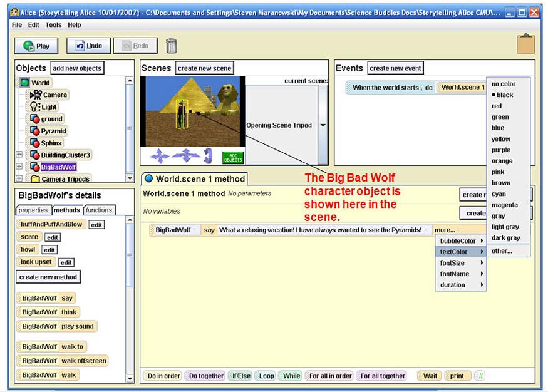This screenshot has width=548, height=392.
Task: Click the trash can icon in toolbar
Action: 171,46
